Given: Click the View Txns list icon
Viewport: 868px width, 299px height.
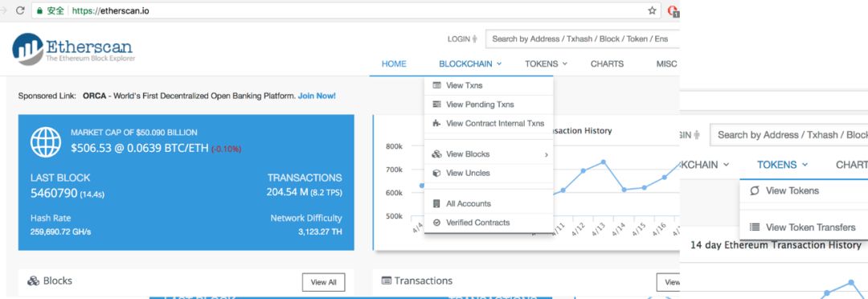Looking at the screenshot, I should [x=436, y=85].
